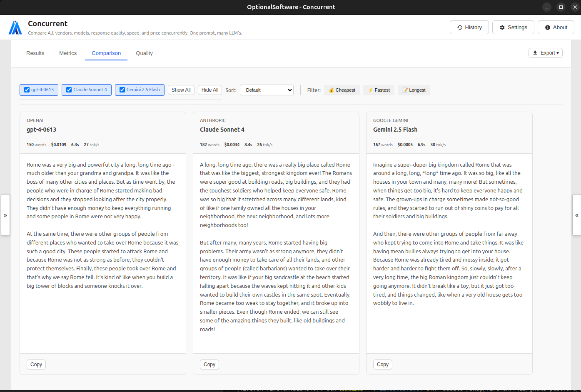Click the pencil icon on the Longest filter
581x392 pixels.
point(404,90)
